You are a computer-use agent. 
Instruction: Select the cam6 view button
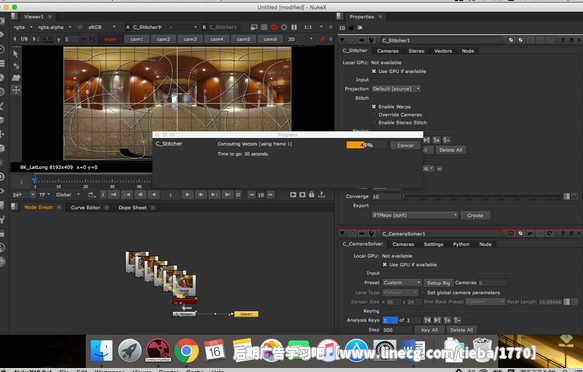(x=270, y=39)
